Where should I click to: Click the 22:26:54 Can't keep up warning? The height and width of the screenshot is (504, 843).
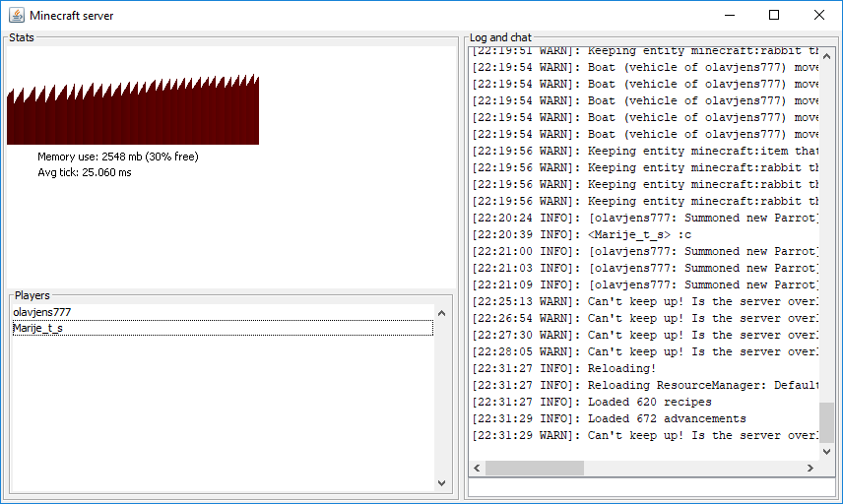[x=645, y=318]
